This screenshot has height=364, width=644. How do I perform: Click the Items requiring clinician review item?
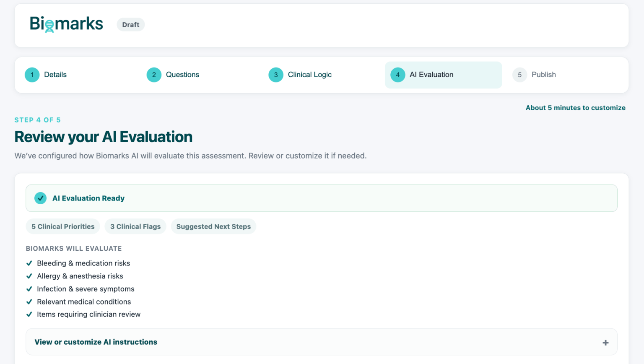coord(88,315)
